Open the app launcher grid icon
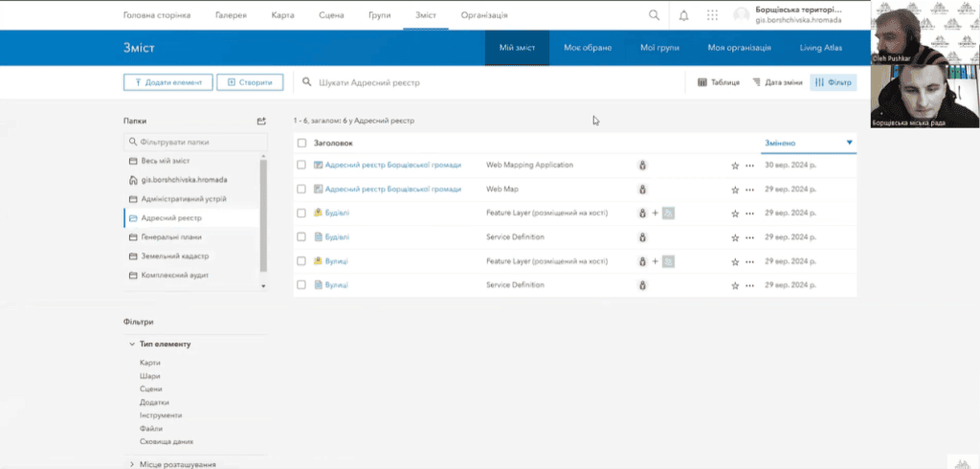This screenshot has width=980, height=469. [712, 15]
